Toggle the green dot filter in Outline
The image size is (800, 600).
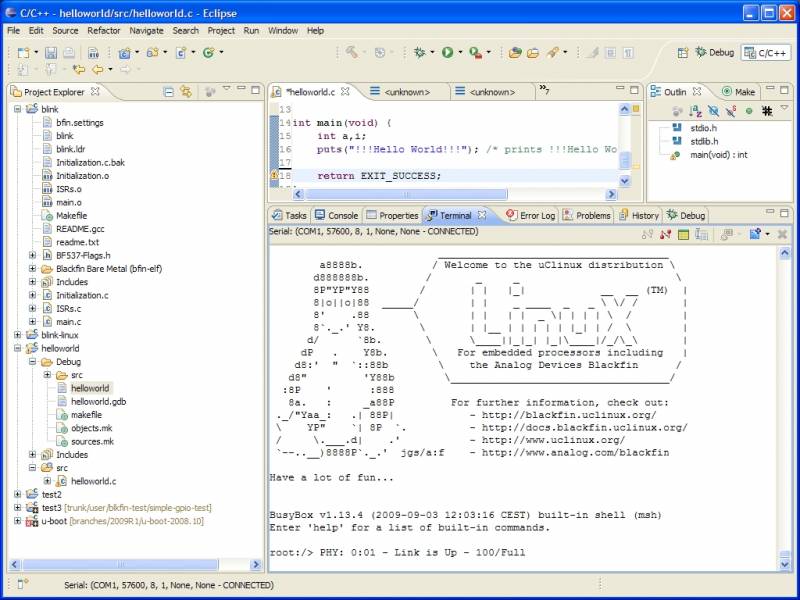(749, 111)
